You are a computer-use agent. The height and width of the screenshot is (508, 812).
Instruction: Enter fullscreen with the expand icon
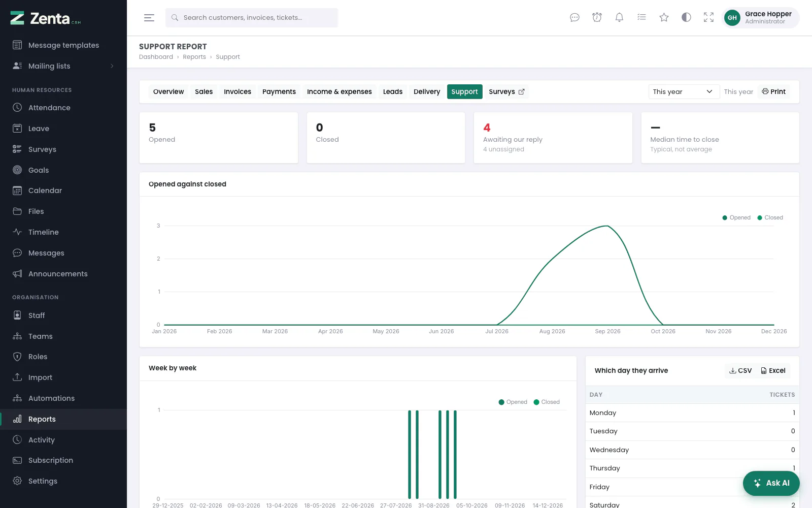[708, 18]
